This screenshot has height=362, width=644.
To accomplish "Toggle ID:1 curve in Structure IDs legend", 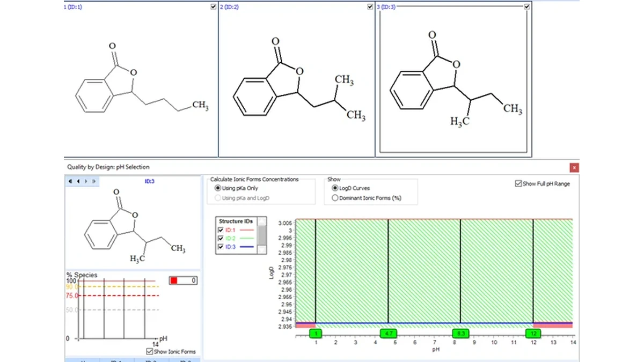I will point(221,230).
